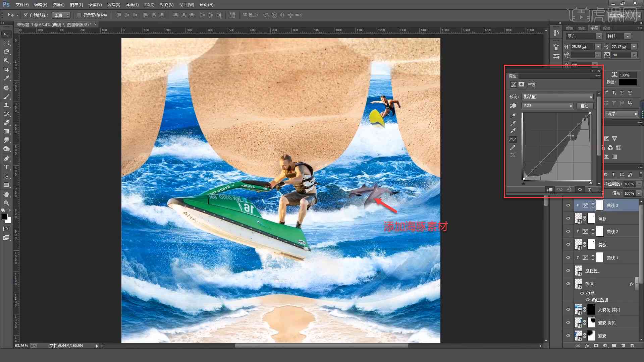
Task: Click the canvas horizontal scrollbar
Action: click(x=321, y=346)
